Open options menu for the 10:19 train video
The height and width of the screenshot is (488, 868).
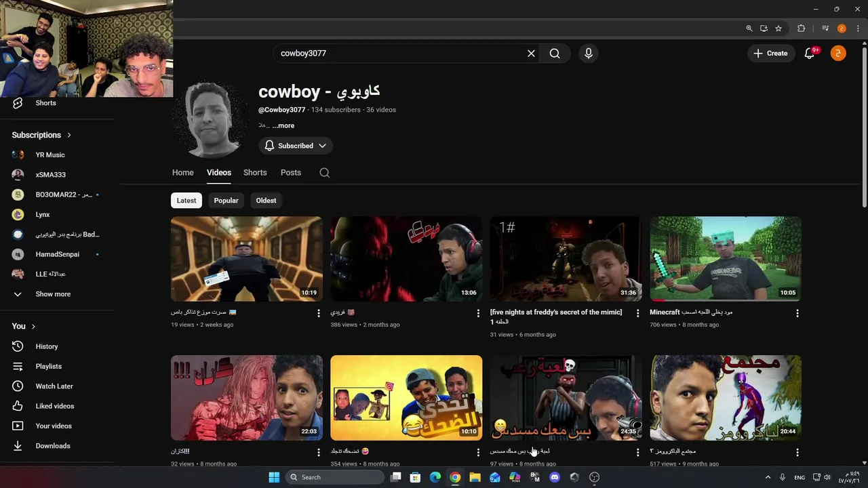click(x=319, y=313)
